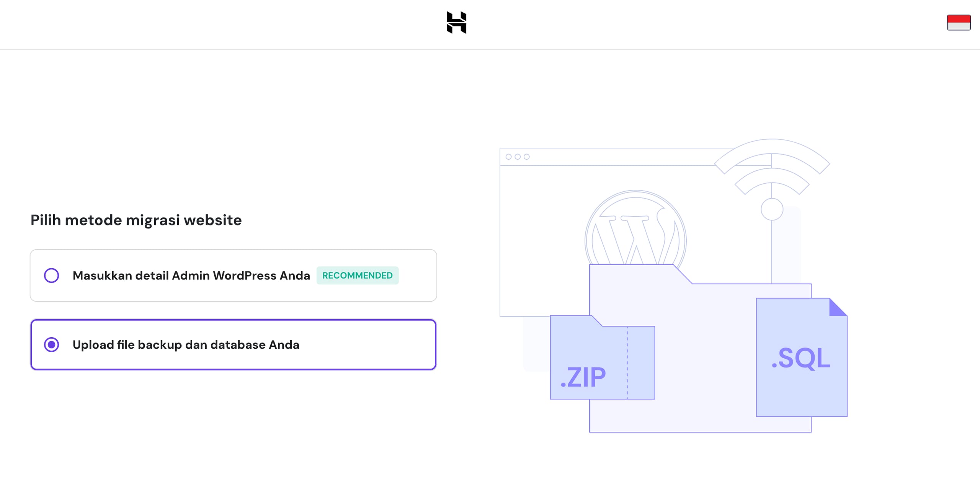Open the Indonesian flag language selector

(x=958, y=23)
